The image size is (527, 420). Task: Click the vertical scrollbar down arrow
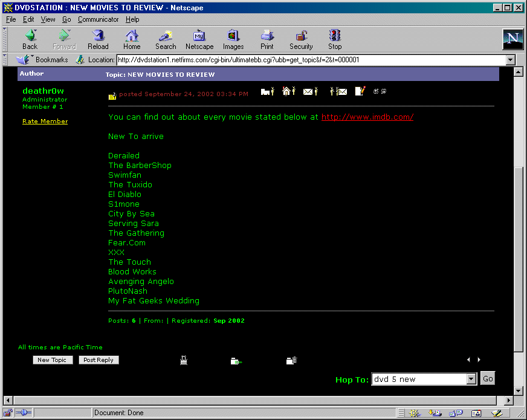point(518,390)
